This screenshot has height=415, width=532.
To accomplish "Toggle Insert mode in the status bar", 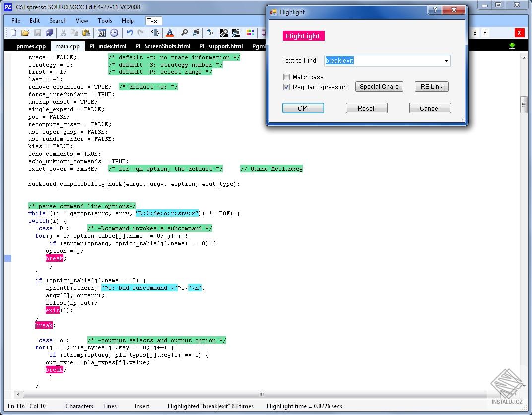I will [x=142, y=406].
